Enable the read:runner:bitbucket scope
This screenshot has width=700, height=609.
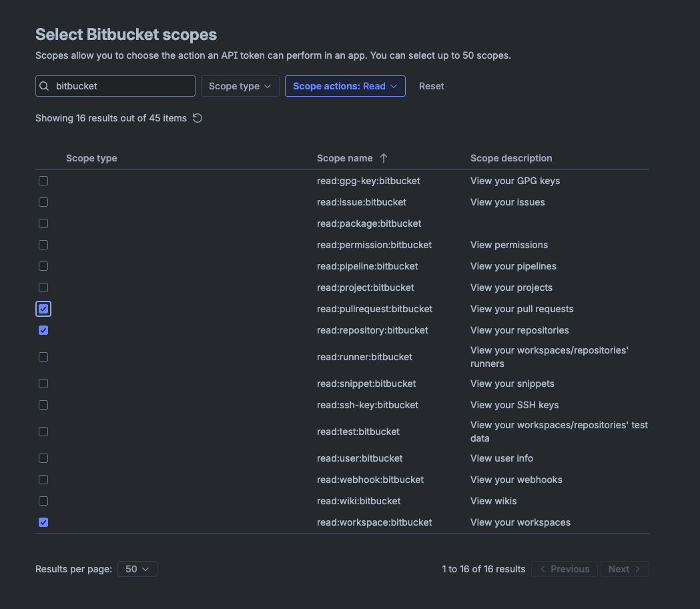pyautogui.click(x=43, y=356)
